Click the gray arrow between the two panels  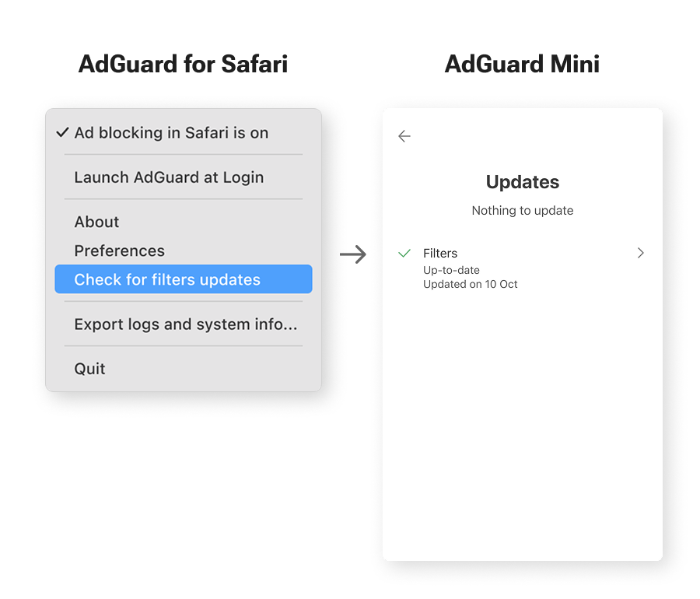click(x=353, y=254)
